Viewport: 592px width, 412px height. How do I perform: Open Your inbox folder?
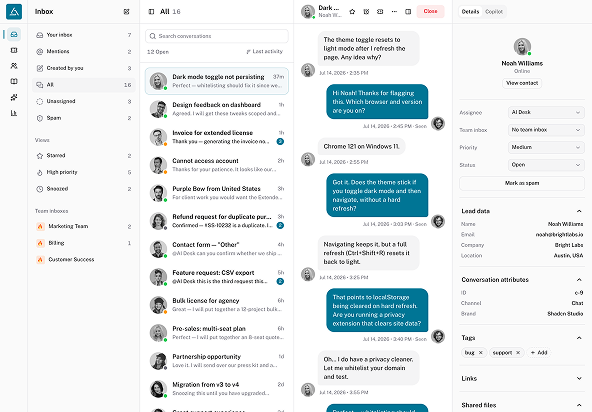point(83,35)
